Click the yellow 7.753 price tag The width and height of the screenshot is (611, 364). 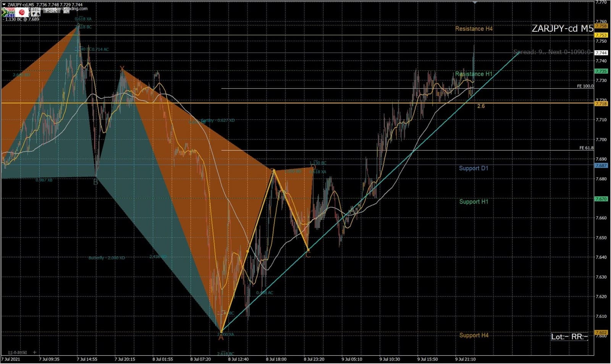pyautogui.click(x=601, y=35)
